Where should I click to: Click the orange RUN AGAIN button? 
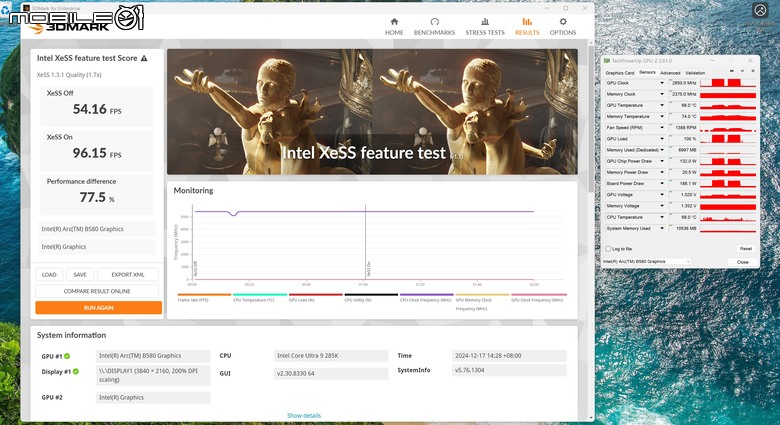(98, 308)
